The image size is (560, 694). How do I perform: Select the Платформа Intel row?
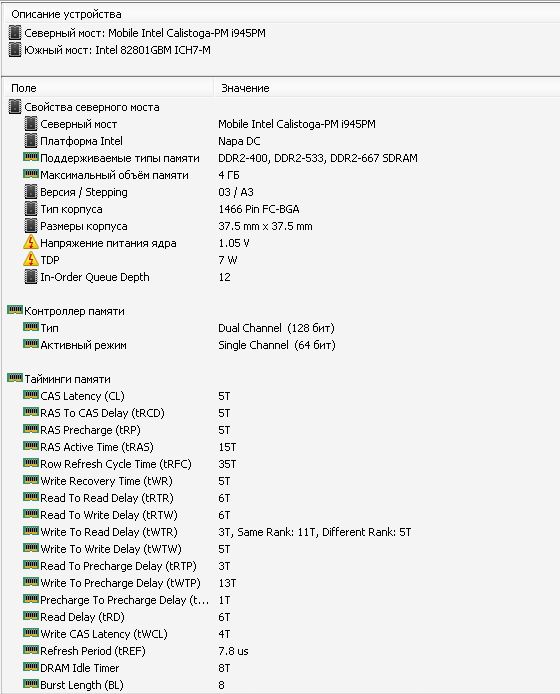click(282, 141)
